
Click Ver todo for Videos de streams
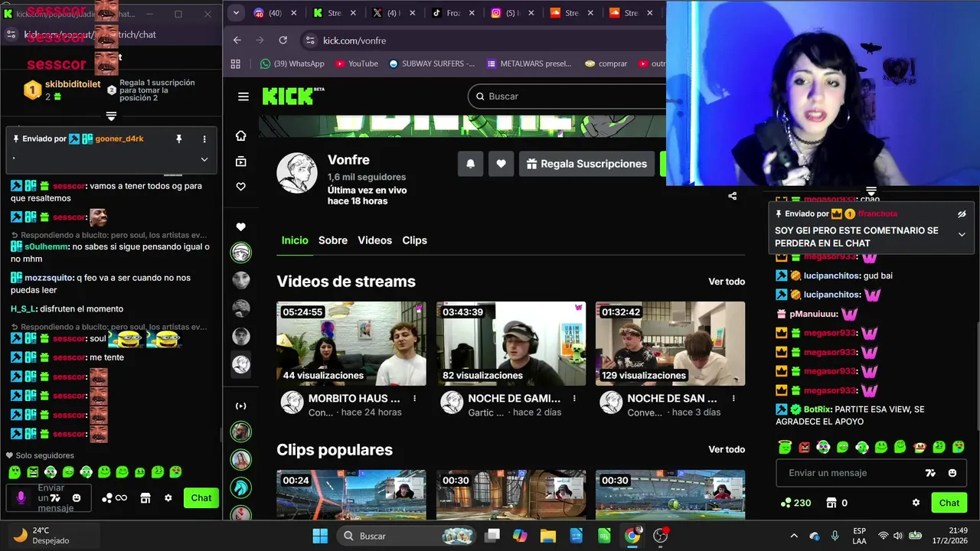727,282
